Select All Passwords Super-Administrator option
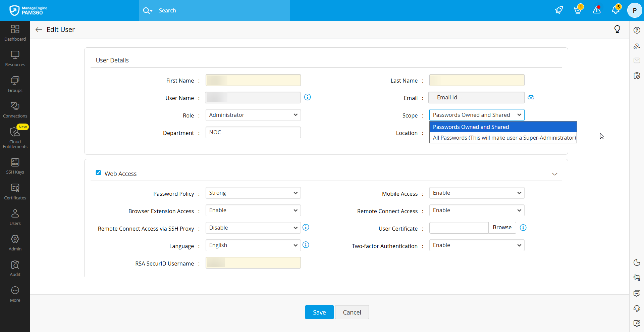This screenshot has width=644, height=332. tap(504, 138)
